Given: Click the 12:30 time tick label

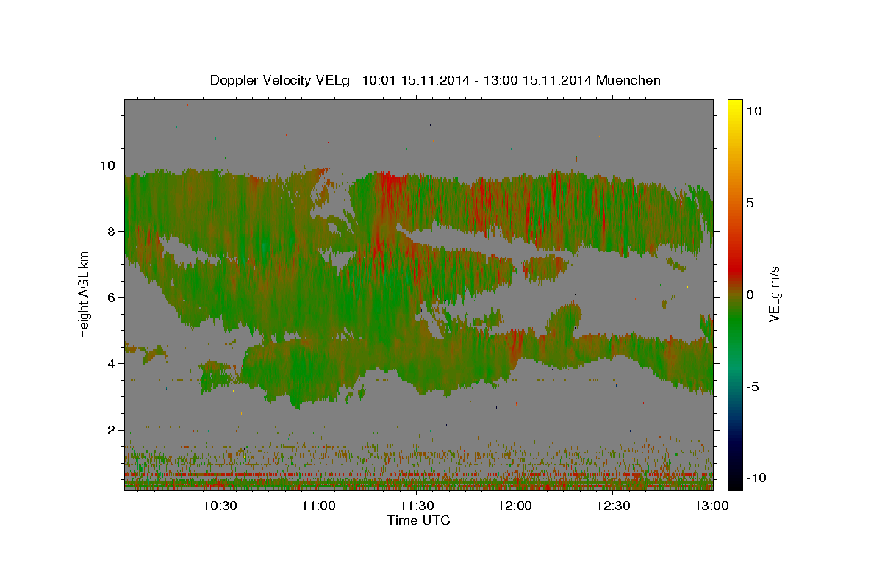Looking at the screenshot, I should click(614, 506).
